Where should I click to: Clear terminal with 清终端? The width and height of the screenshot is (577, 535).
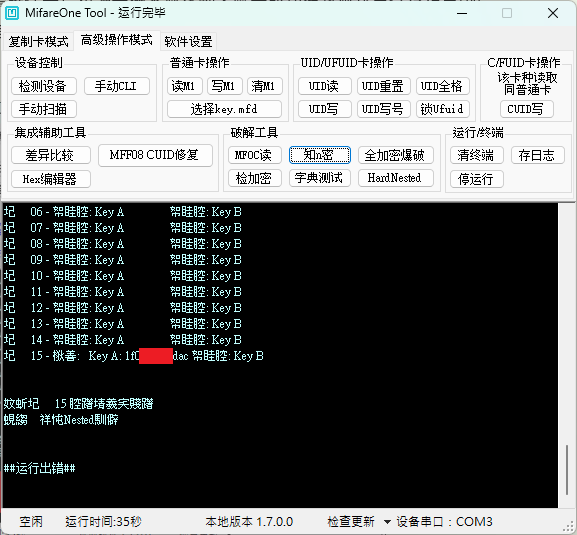pos(477,155)
